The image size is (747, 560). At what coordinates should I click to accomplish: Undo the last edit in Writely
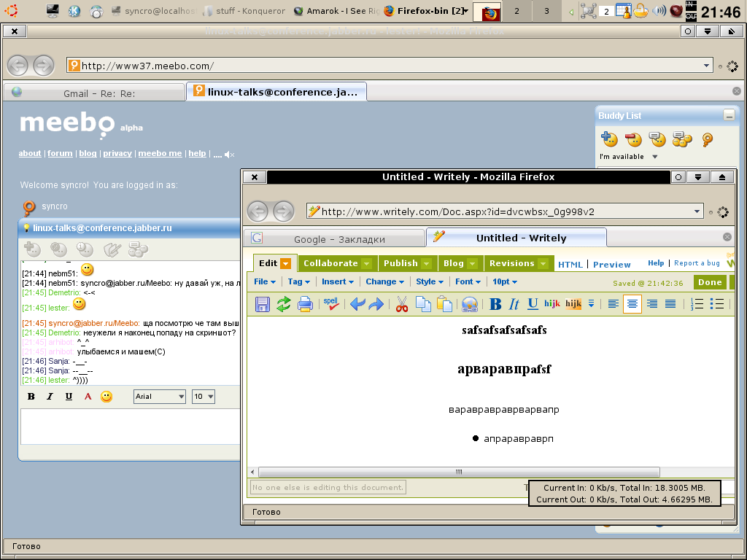pos(357,304)
